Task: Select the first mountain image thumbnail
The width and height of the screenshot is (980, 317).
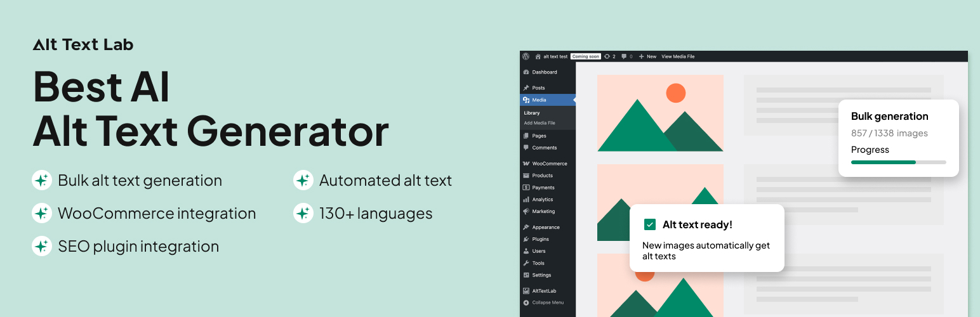Action: point(660,113)
